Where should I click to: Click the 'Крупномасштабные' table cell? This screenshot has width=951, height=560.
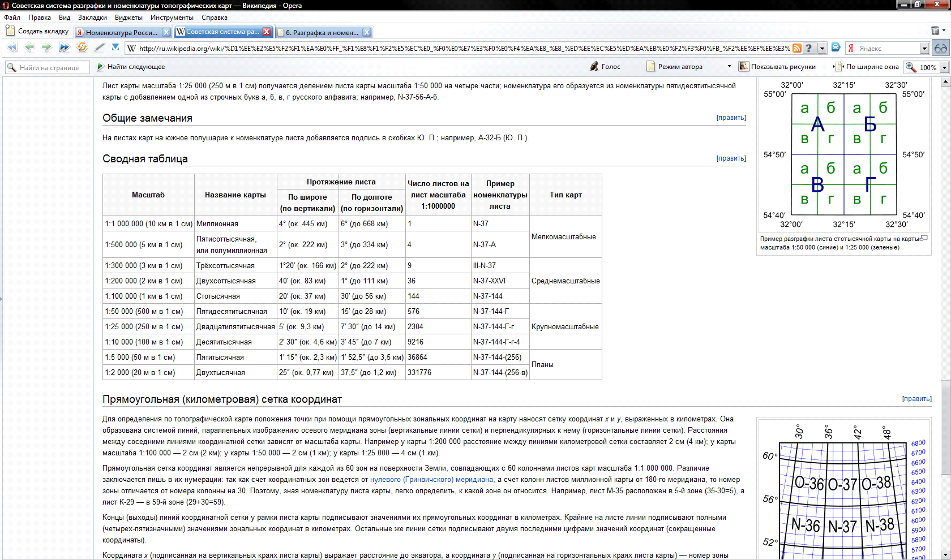(x=565, y=326)
